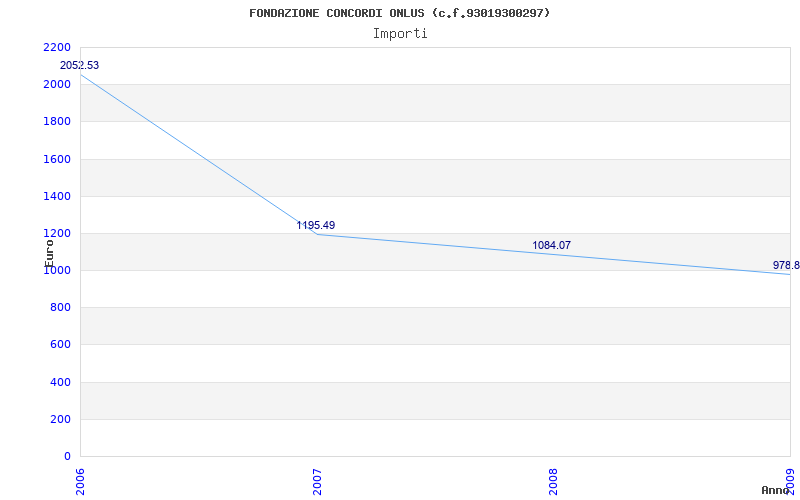Screen dimensions: 800x500
Task: Click the y-axis value 1800
Action: [x=57, y=121]
